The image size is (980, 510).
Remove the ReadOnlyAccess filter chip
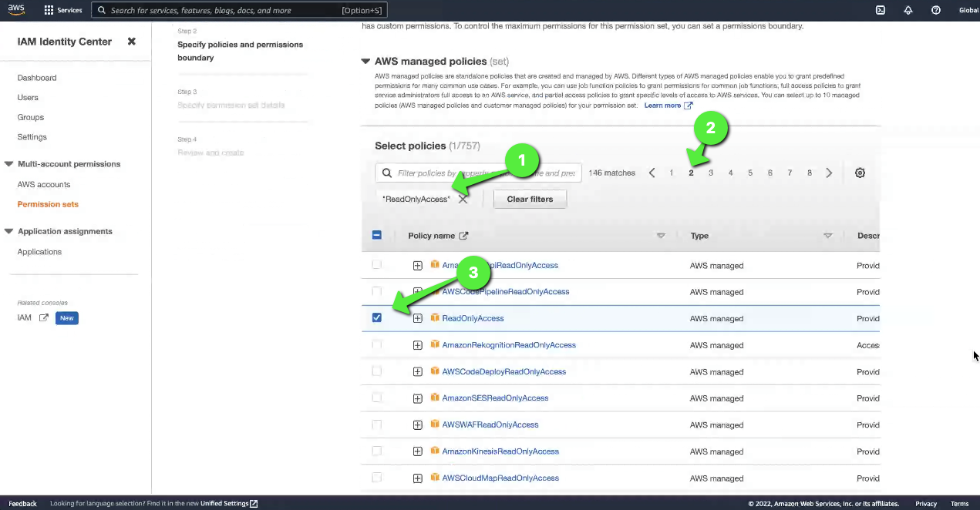[463, 199]
